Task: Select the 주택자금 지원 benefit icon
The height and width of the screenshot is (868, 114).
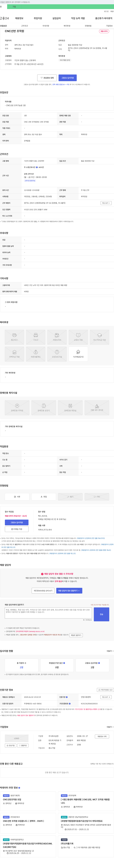Action: tap(14, 354)
